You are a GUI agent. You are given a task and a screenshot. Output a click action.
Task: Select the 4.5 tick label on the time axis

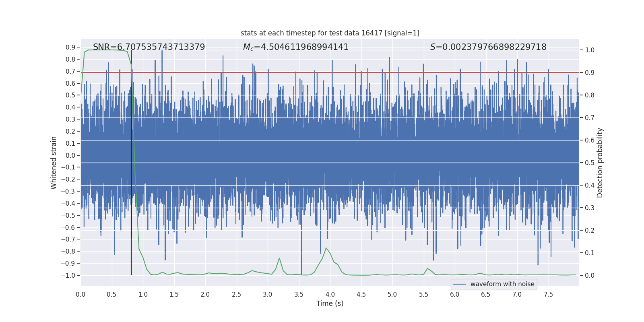point(361,294)
